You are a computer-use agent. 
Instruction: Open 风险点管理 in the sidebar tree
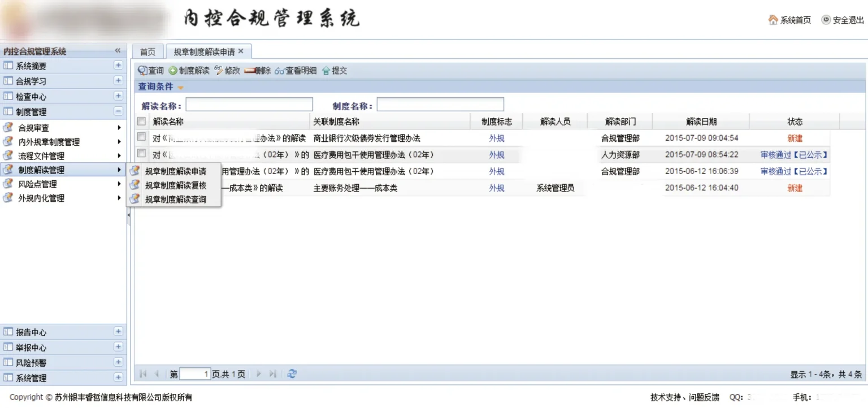coord(37,184)
